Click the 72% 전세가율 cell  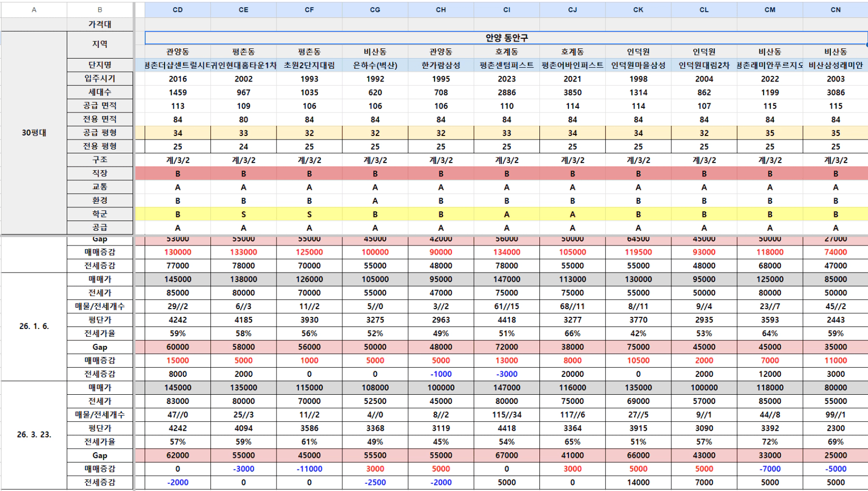click(x=770, y=442)
